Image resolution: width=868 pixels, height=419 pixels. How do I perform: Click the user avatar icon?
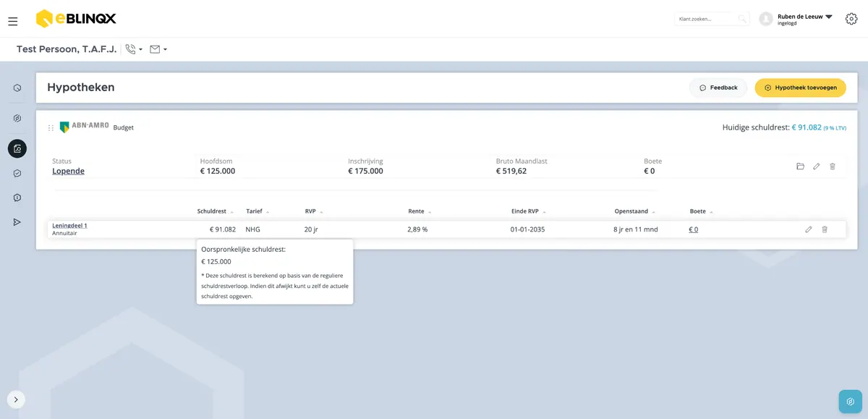(x=766, y=19)
